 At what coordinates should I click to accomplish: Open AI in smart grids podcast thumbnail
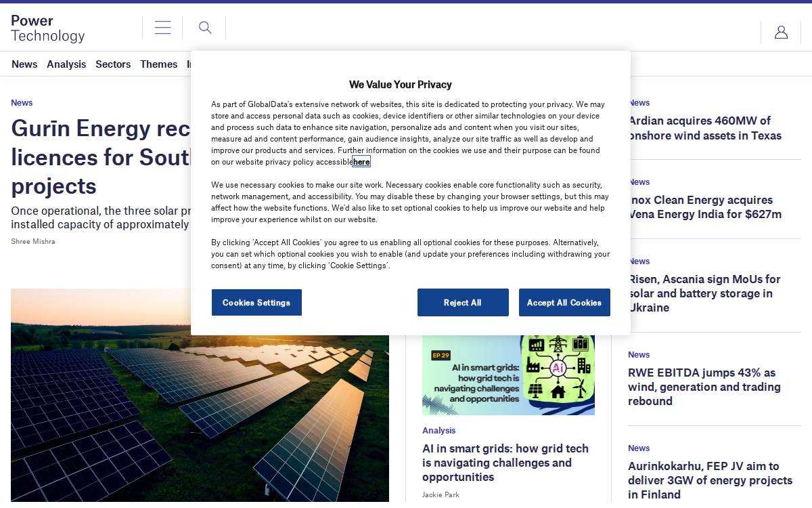tap(508, 375)
